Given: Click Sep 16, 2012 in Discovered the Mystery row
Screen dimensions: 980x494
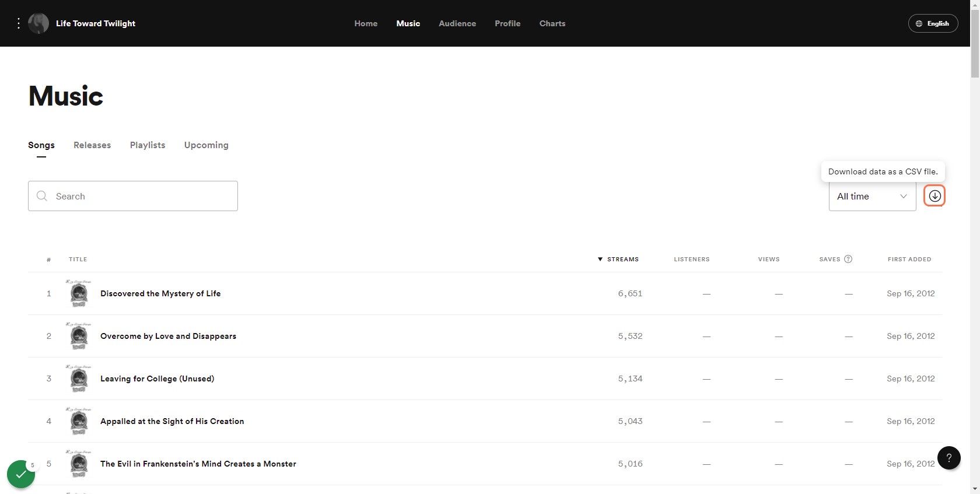Looking at the screenshot, I should 911,293.
